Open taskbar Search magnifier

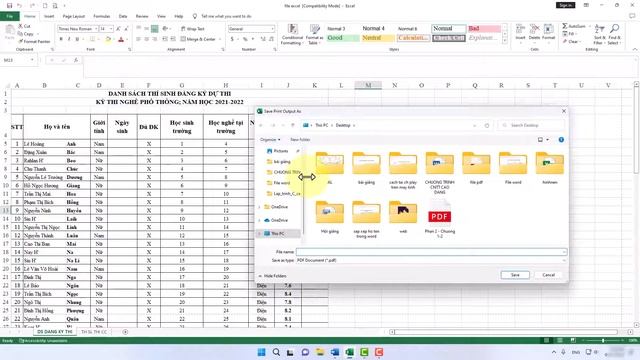(276, 352)
